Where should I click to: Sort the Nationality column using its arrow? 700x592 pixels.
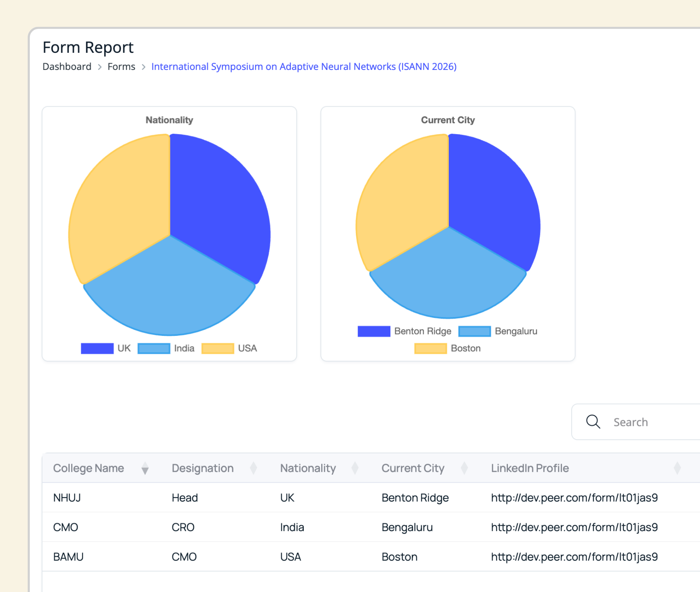(x=355, y=468)
